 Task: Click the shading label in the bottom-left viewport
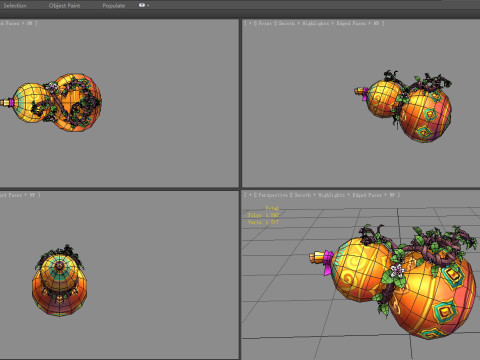[19, 195]
